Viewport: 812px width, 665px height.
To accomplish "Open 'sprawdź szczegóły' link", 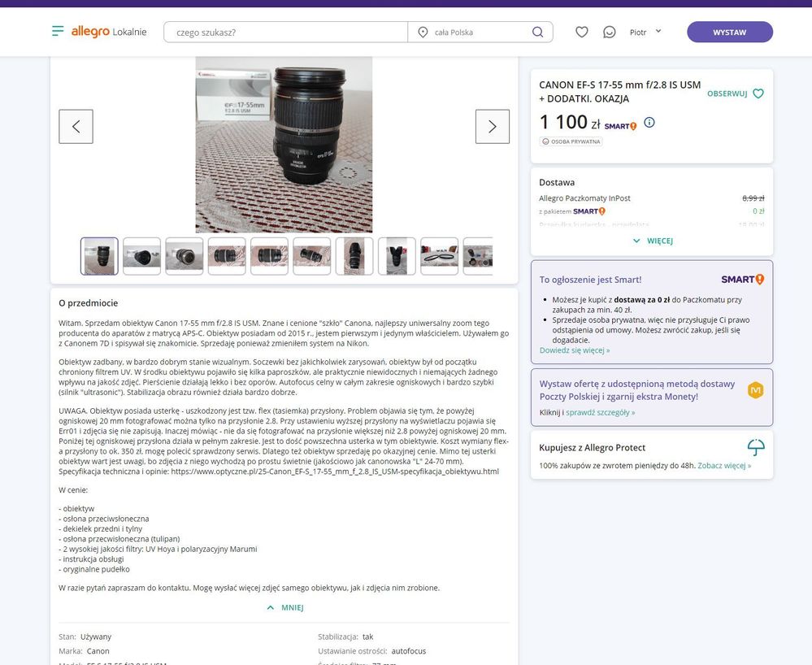I will (x=600, y=412).
